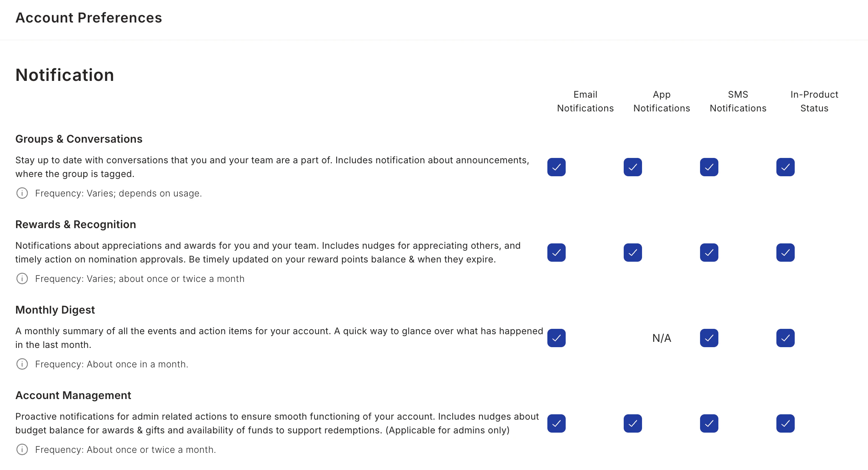Screen dimensions: 868x470
Task: Uncheck SMS Notifications for Monthly Digest
Action: 709,338
